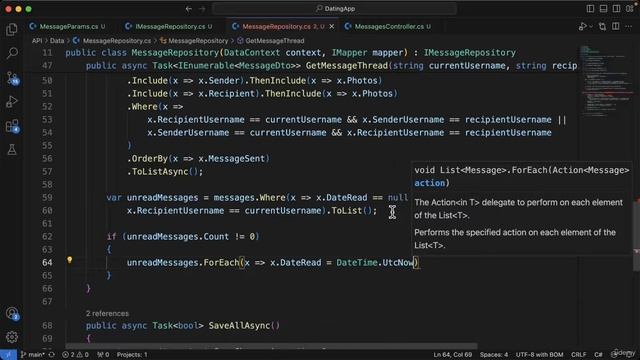Viewport: 640px width, 360px height.
Task: Open the Search view in activity bar
Action: [x=12, y=53]
